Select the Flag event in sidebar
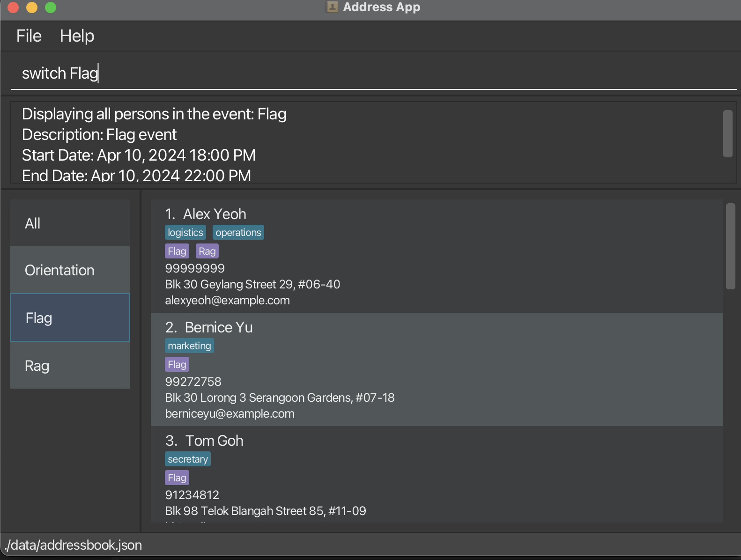The image size is (741, 560). tap(70, 318)
